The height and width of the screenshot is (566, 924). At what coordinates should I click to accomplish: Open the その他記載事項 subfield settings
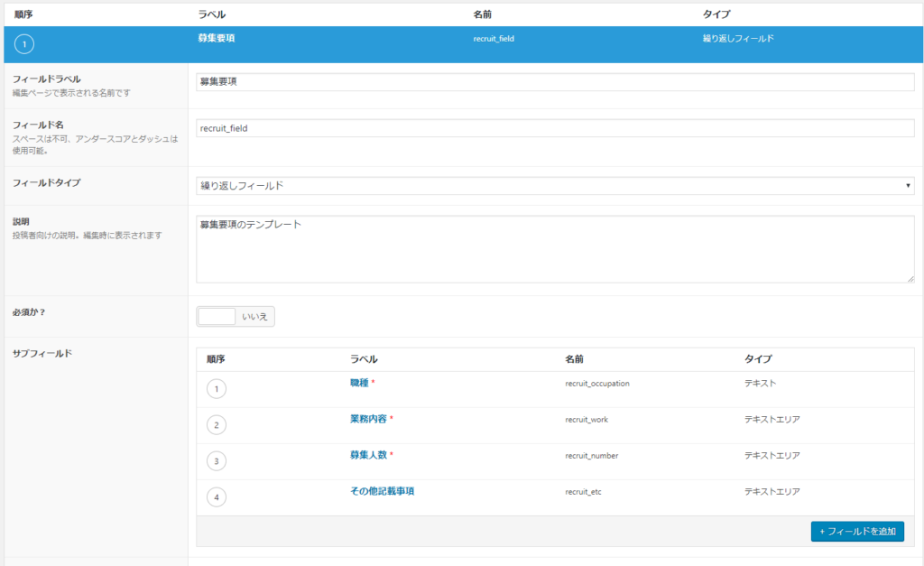pos(382,491)
